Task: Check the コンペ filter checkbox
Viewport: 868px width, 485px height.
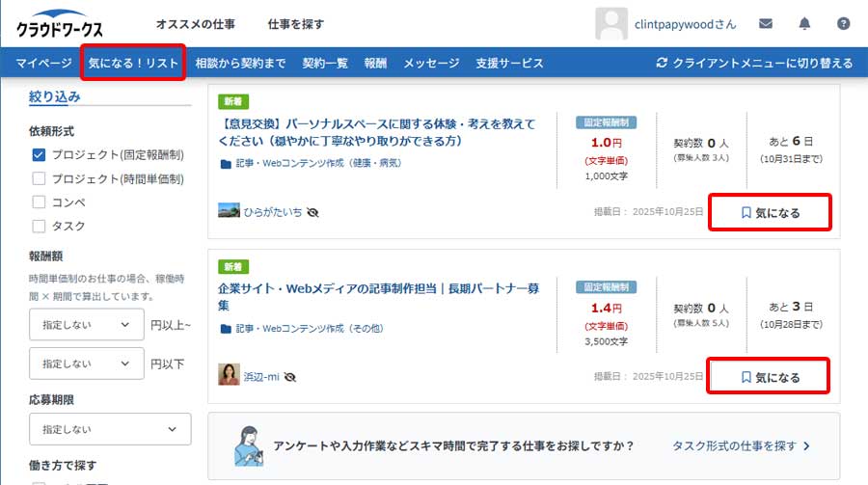Action: (x=40, y=202)
